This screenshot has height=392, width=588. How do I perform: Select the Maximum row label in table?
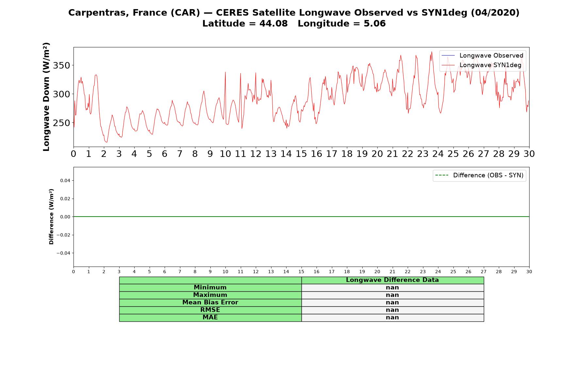pos(210,295)
